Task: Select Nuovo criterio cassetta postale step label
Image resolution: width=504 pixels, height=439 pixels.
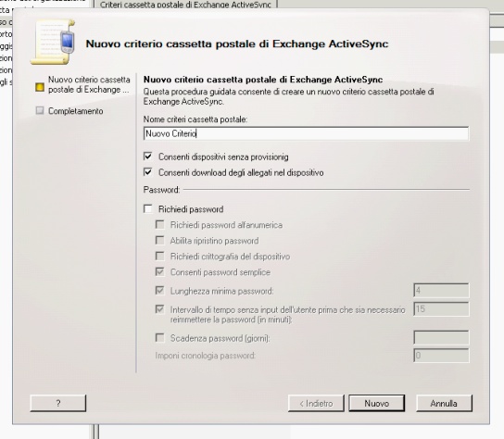Action: coord(89,84)
